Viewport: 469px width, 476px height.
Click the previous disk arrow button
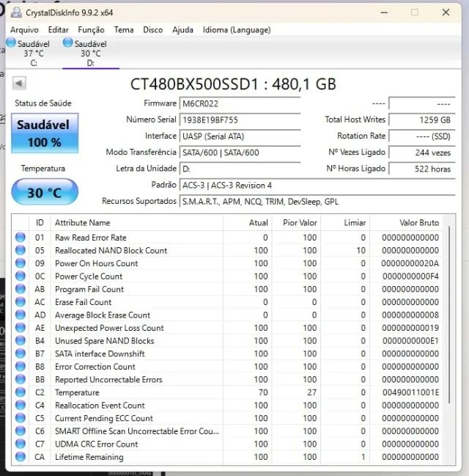[x=19, y=83]
